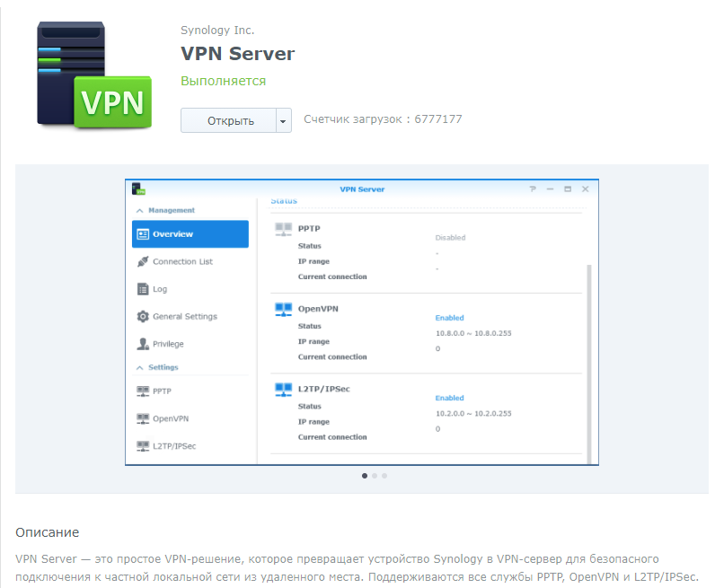Click the L2TP/IPSec Enabled status text
The width and height of the screenshot is (715, 588).
pyautogui.click(x=449, y=398)
